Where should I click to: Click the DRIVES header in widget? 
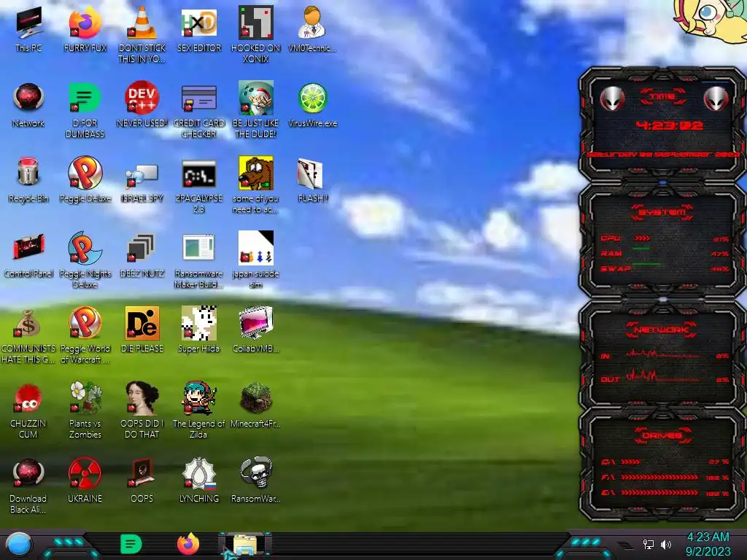click(662, 435)
